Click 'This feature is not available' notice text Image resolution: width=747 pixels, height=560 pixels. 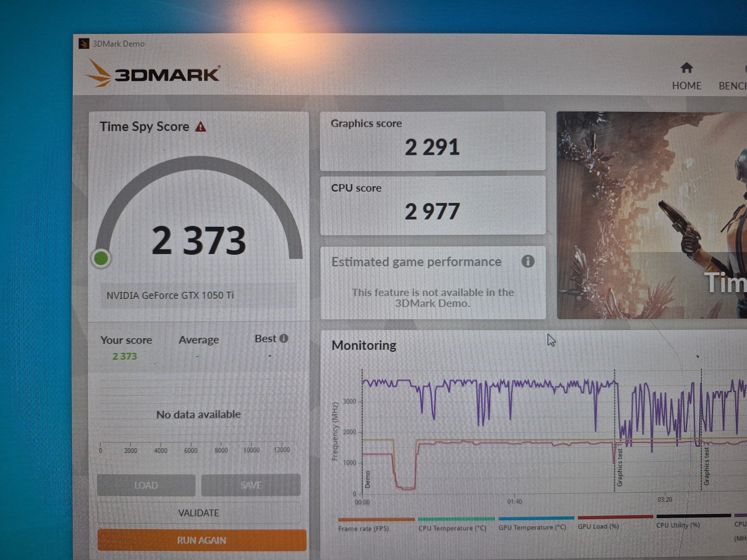coord(433,298)
